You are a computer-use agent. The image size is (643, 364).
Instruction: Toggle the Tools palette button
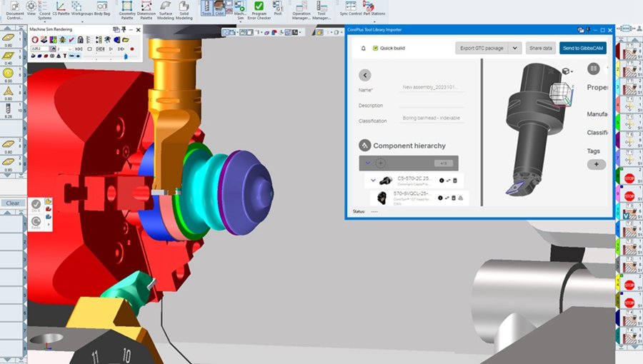206,8
